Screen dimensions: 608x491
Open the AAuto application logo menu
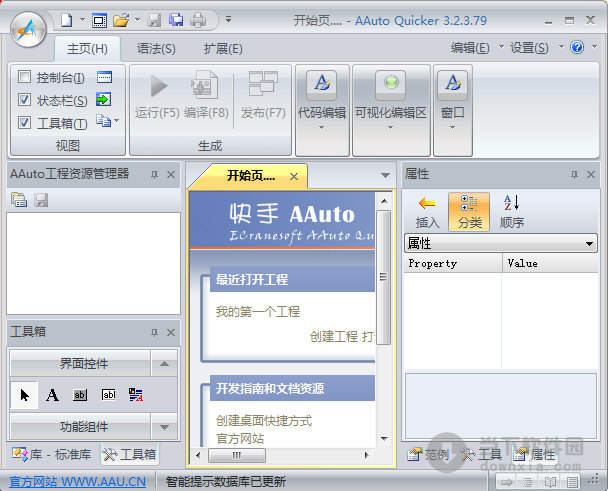(28, 29)
